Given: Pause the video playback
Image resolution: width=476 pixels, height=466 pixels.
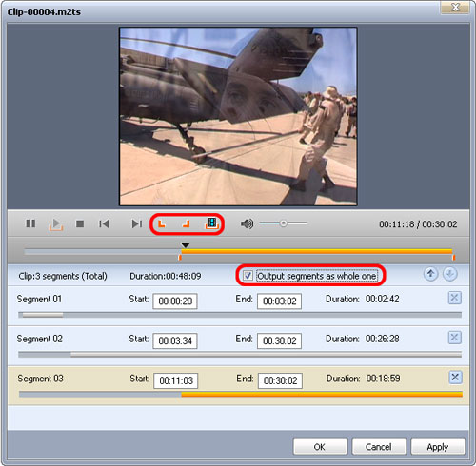Looking at the screenshot, I should pyautogui.click(x=30, y=223).
